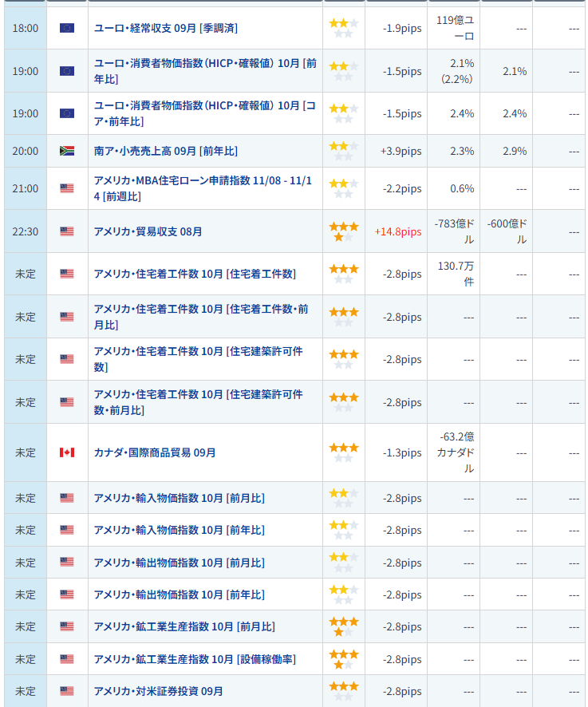588x707 pixels.
Task: Open アメリカ・貿易収支 08月 link
Action: click(148, 231)
